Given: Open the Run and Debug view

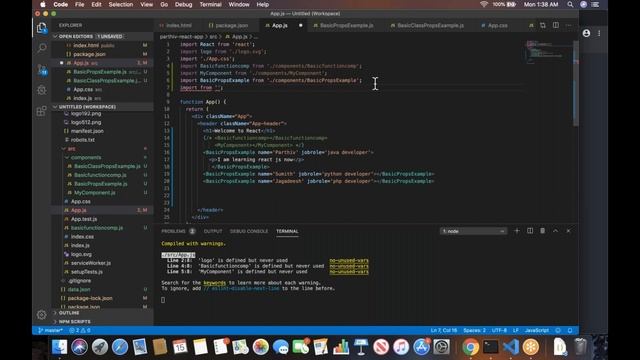Looking at the screenshot, I should (42, 90).
